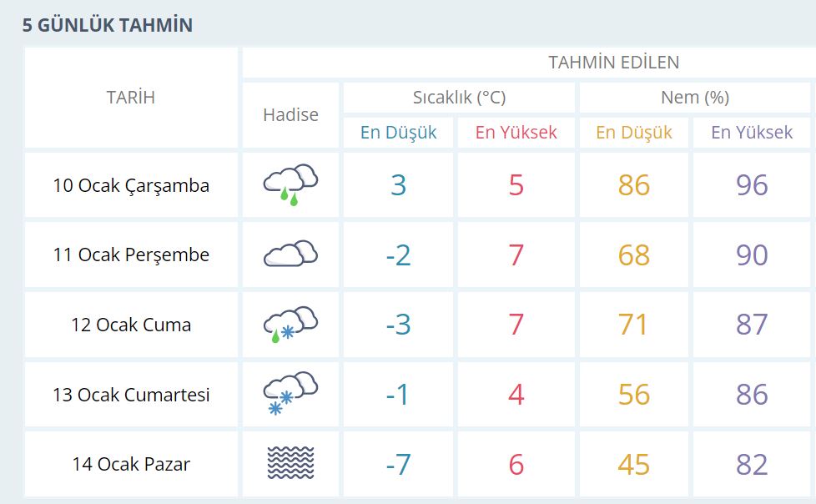Image resolution: width=816 pixels, height=504 pixels.
Task: Click the 45 lowest humidity value
Action: (x=634, y=464)
